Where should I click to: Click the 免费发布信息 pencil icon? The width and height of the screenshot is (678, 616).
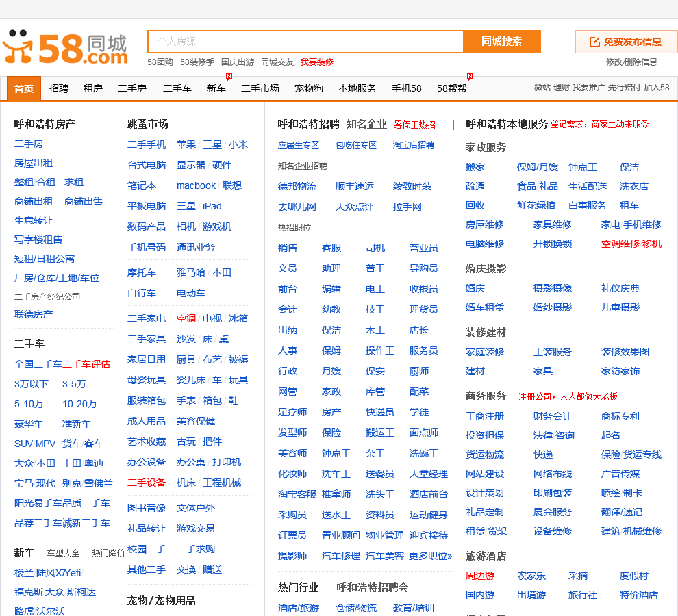[x=594, y=42]
